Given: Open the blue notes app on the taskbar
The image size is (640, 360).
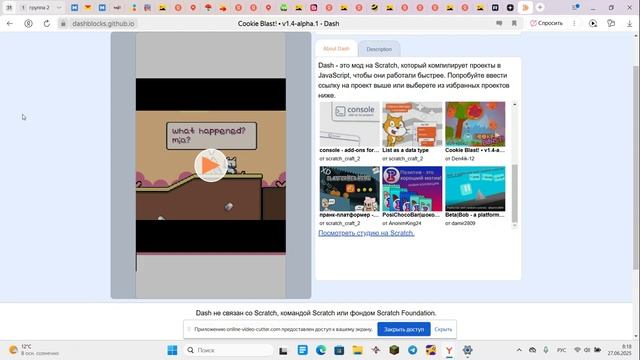Looking at the screenshot, I should pos(302,350).
